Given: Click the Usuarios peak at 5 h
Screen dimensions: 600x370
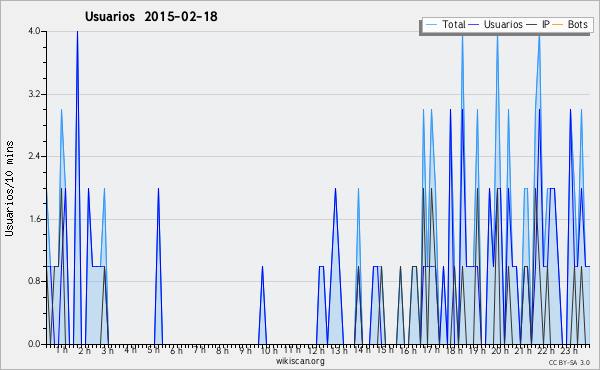Looking at the screenshot, I should [x=158, y=189].
